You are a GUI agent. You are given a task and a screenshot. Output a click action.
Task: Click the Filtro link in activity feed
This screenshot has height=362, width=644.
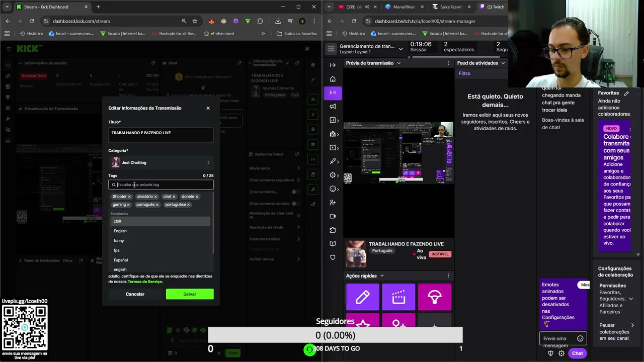tap(464, 73)
